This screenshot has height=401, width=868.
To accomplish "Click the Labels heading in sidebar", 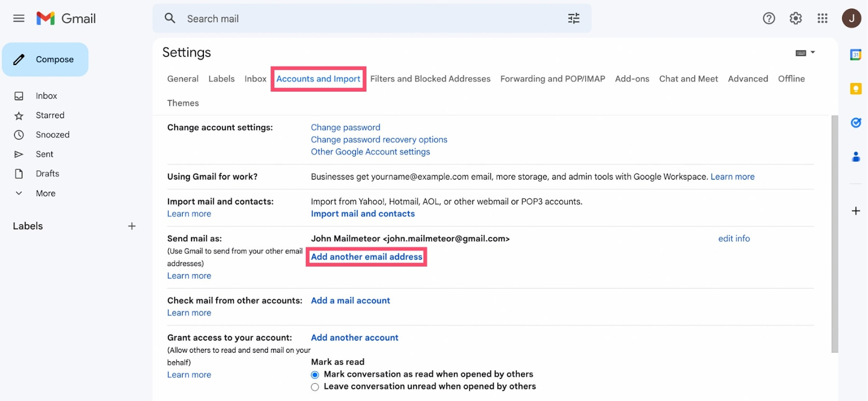I will click(x=28, y=226).
